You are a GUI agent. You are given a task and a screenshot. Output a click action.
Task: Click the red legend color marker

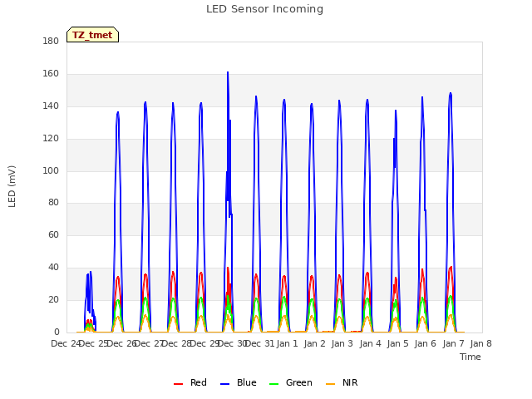(178, 384)
